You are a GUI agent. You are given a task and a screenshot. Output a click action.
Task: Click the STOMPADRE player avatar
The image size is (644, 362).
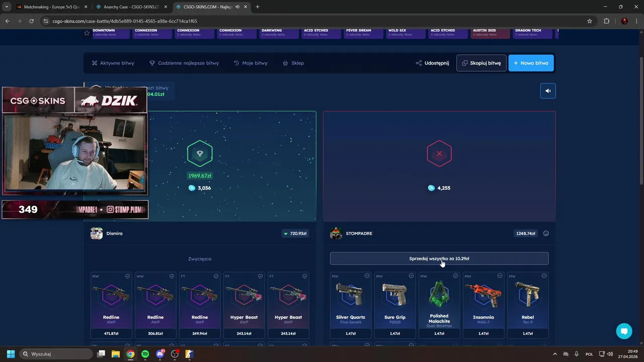[336, 233]
